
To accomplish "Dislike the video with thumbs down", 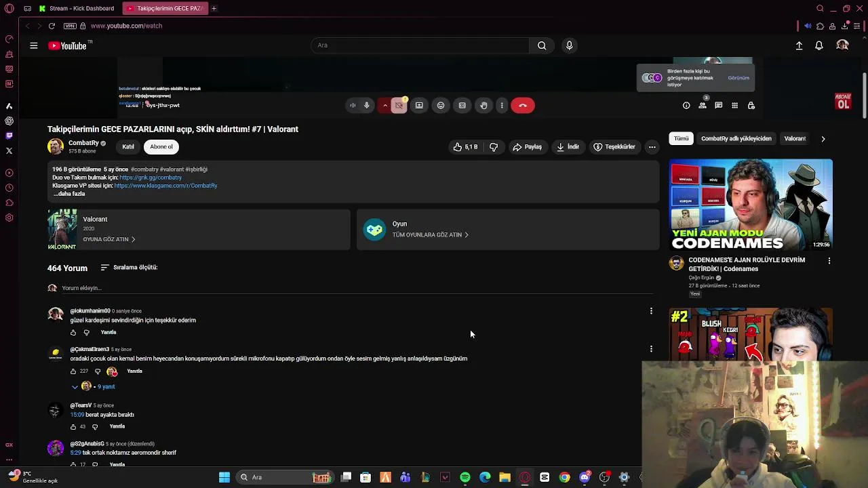I will 494,146.
